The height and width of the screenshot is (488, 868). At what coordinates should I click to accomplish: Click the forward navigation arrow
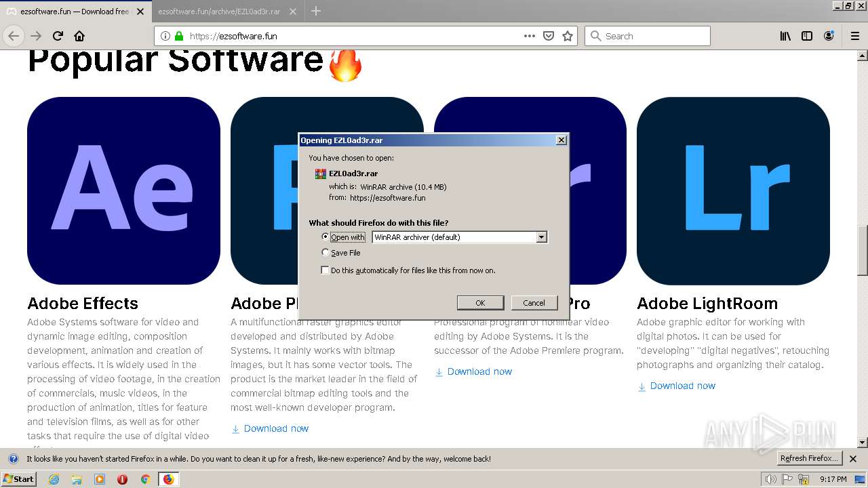pyautogui.click(x=36, y=36)
